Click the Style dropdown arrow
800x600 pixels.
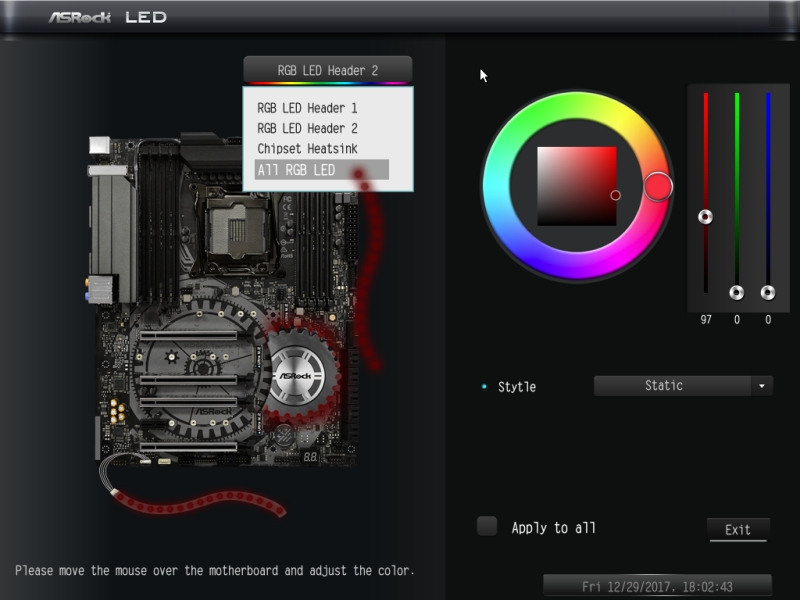click(x=762, y=386)
